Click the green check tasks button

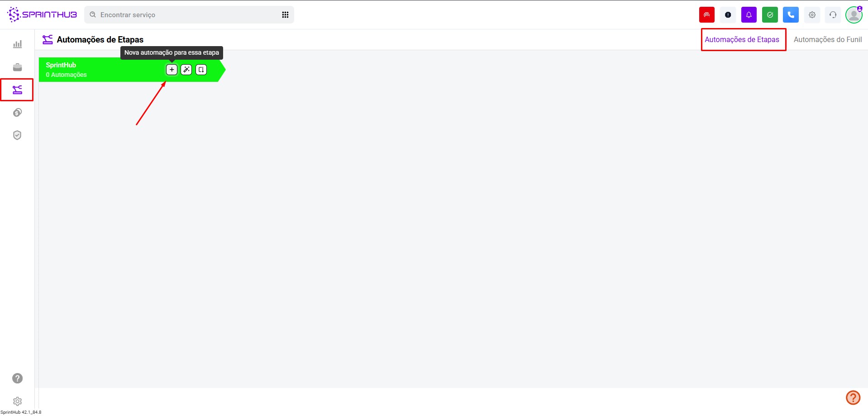click(770, 14)
